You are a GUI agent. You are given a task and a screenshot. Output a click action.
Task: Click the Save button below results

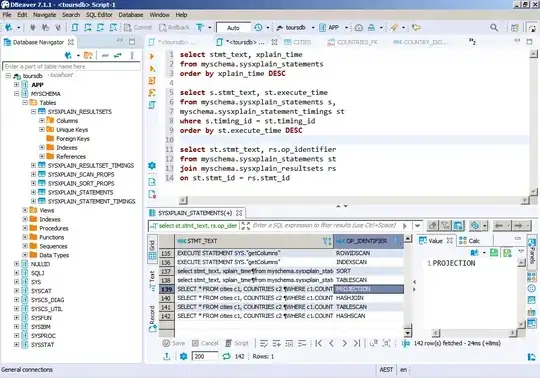click(174, 343)
